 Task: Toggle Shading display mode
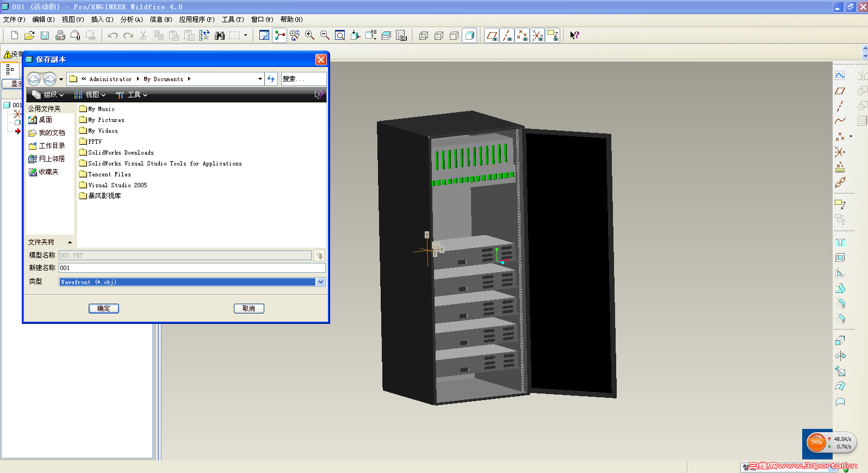coord(469,35)
